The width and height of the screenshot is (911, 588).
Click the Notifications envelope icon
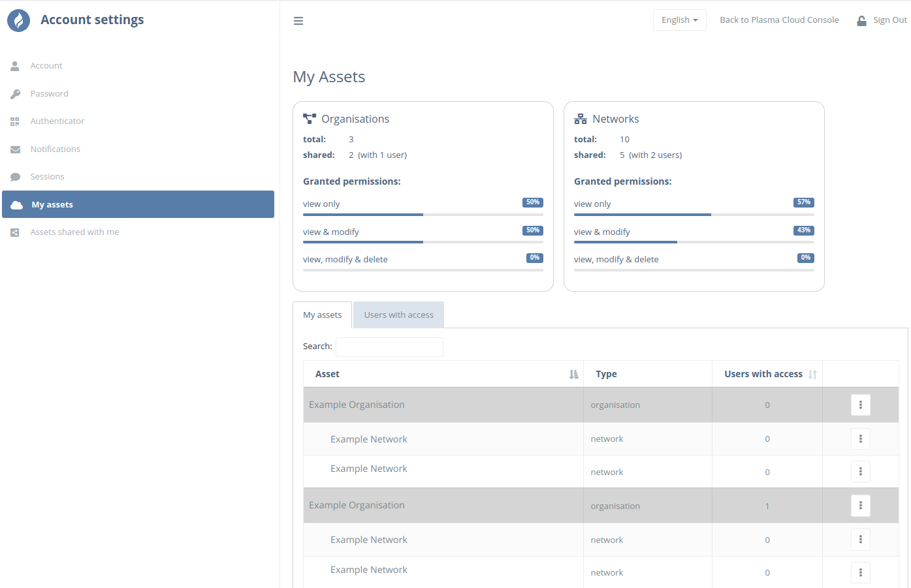tap(15, 149)
